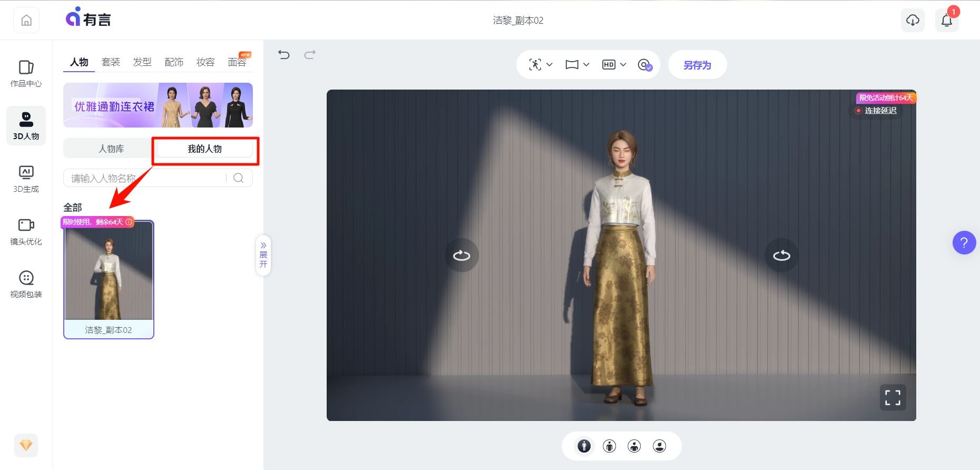
Task: Click the cloud download icon
Action: [913, 20]
